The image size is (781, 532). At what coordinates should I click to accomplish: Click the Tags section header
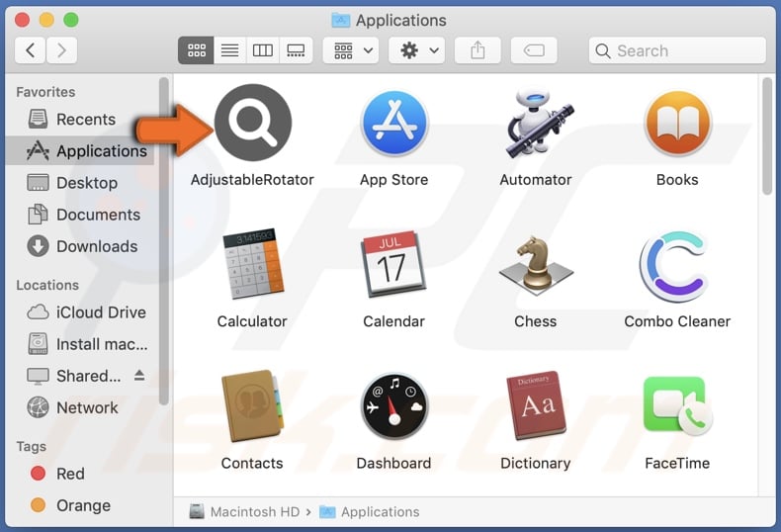pyautogui.click(x=31, y=446)
